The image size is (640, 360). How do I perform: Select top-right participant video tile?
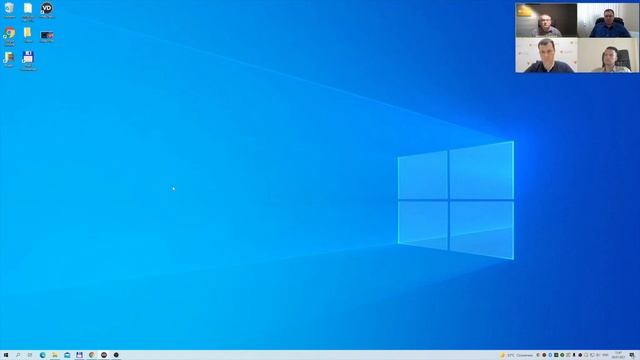(608, 20)
